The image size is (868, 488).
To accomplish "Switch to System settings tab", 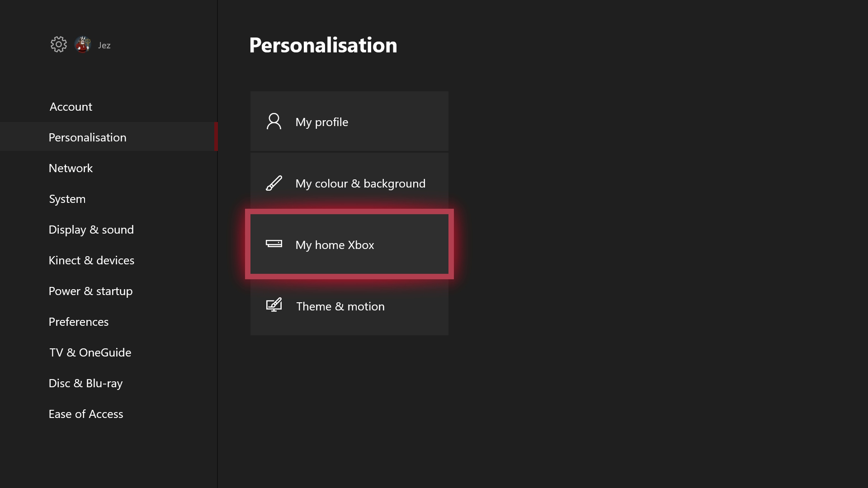I will click(67, 198).
